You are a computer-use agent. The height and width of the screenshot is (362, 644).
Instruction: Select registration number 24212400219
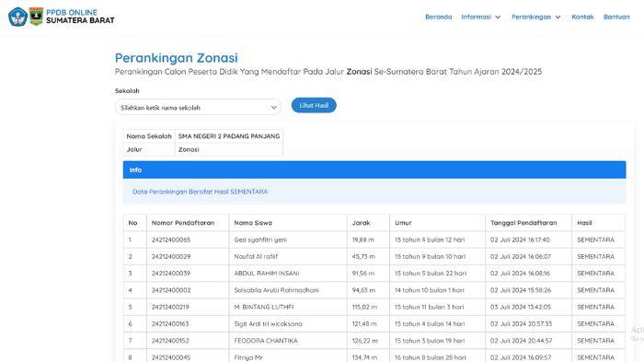pos(170,308)
